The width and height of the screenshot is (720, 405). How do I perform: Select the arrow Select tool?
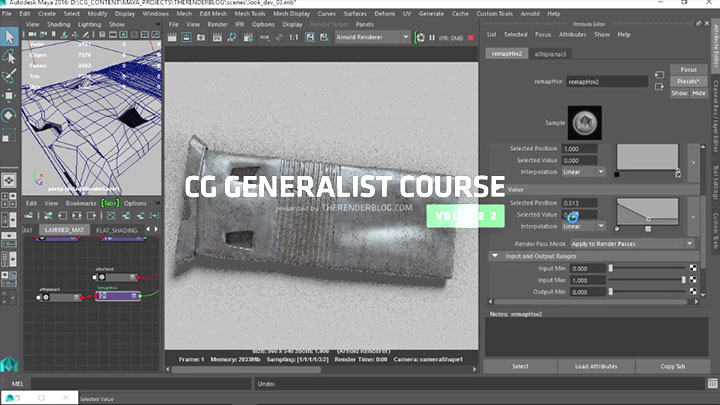[9, 37]
